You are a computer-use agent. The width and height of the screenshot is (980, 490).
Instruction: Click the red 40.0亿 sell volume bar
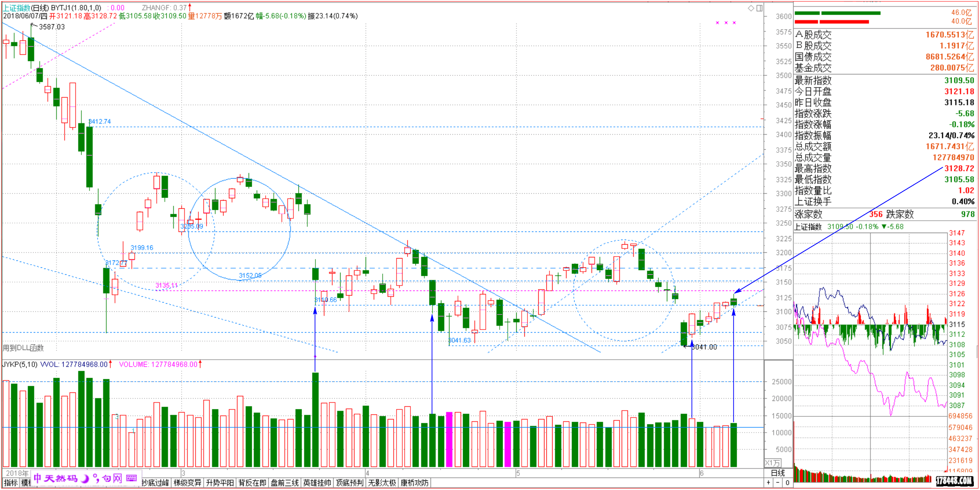pyautogui.click(x=832, y=22)
